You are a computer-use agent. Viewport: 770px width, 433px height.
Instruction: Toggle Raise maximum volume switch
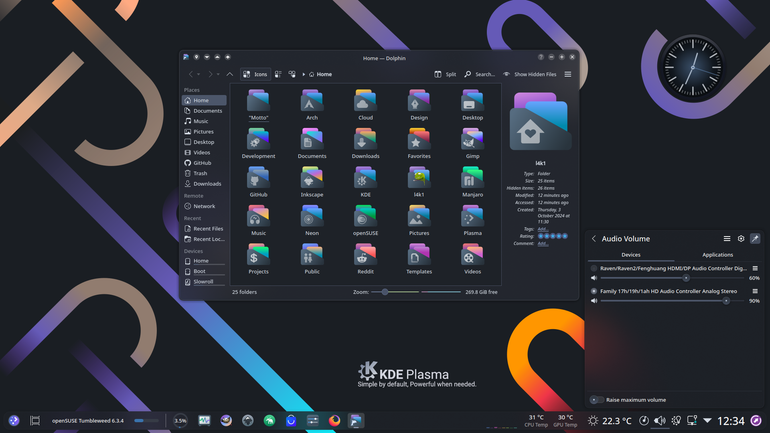tap(597, 400)
